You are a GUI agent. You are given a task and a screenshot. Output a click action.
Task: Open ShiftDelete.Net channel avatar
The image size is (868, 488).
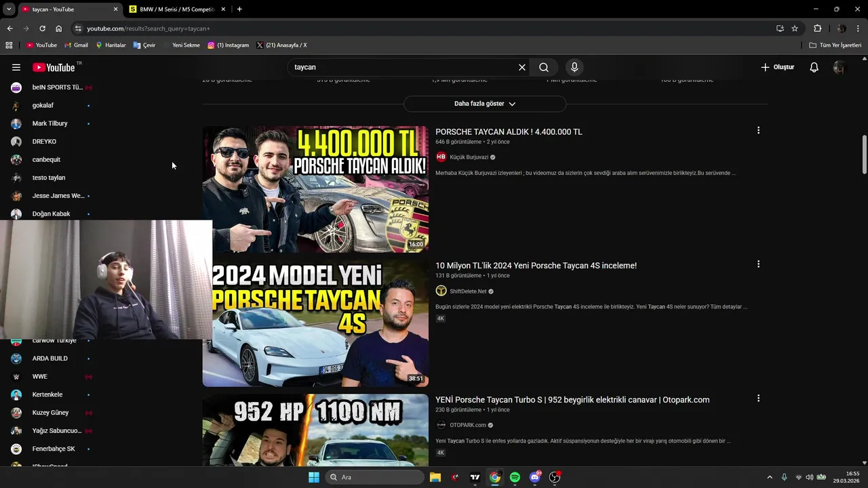click(441, 291)
